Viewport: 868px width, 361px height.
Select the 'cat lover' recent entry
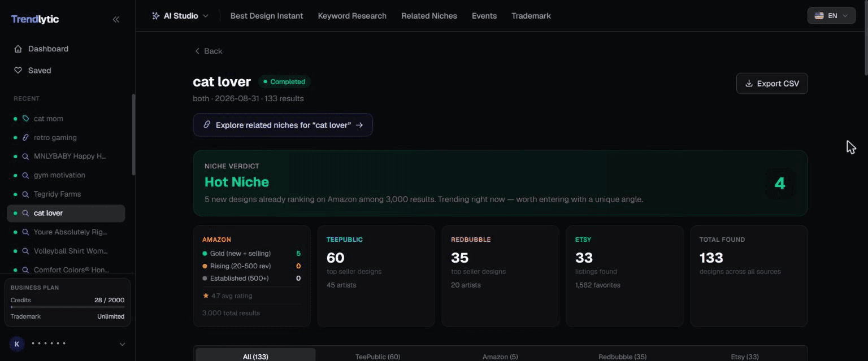coord(66,213)
